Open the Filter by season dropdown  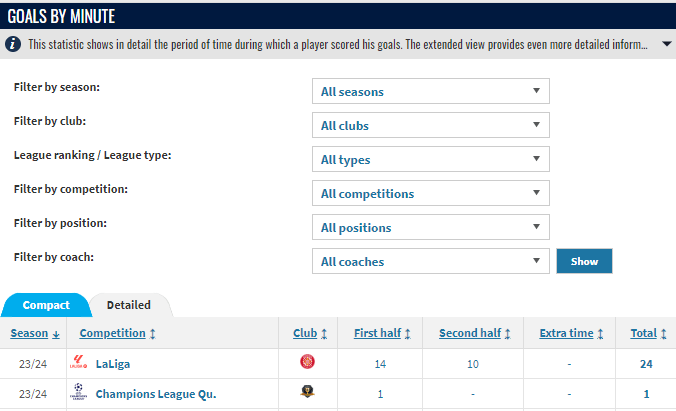[430, 92]
